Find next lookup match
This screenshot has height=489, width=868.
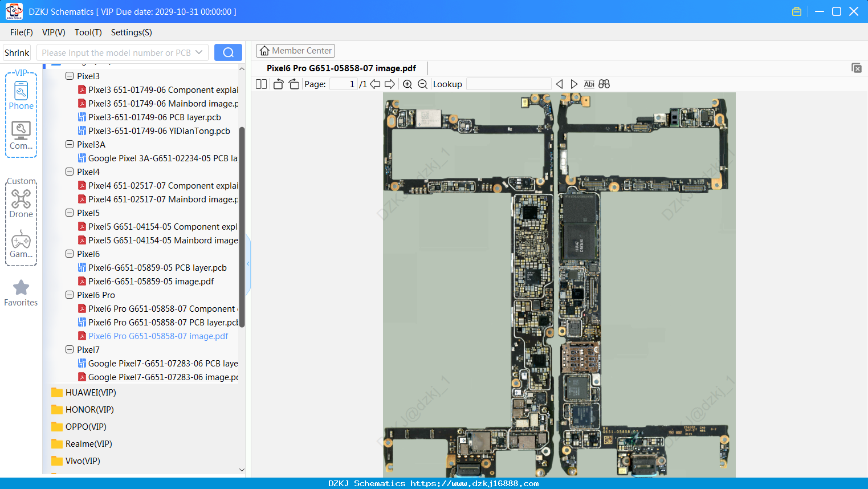tap(574, 84)
